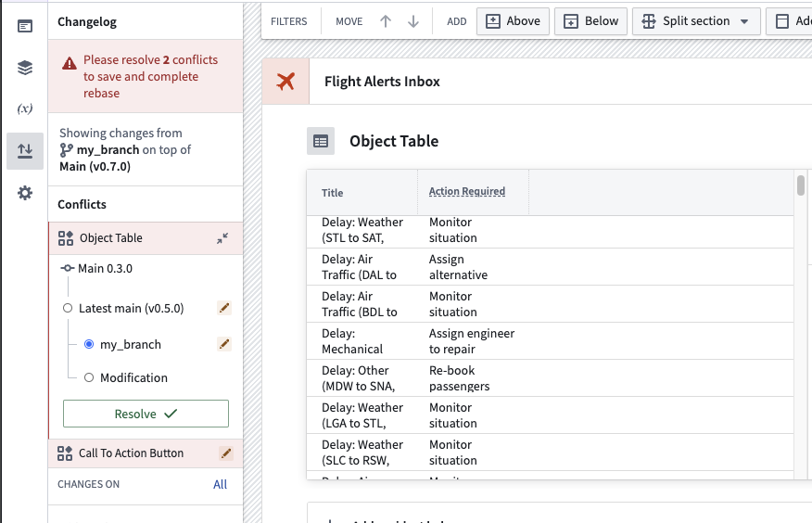Click the red warning triangle icon
Screen dimensions: 812x523
click(x=70, y=63)
